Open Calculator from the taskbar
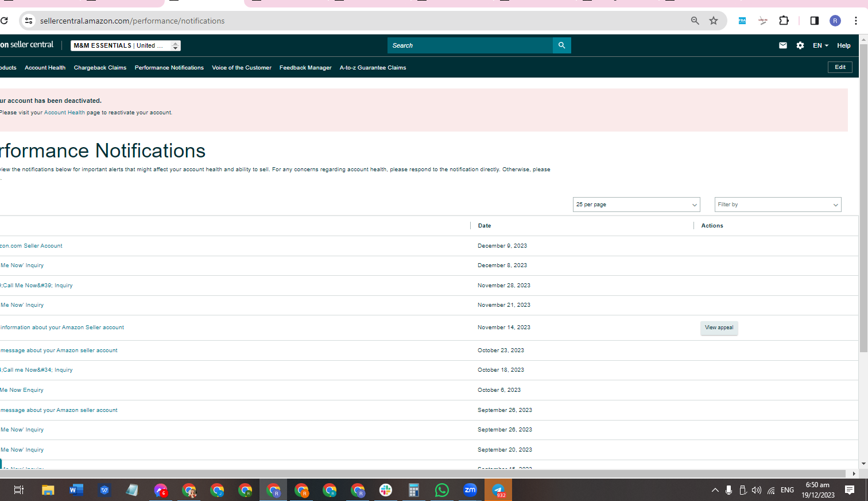The height and width of the screenshot is (501, 868). (413, 490)
